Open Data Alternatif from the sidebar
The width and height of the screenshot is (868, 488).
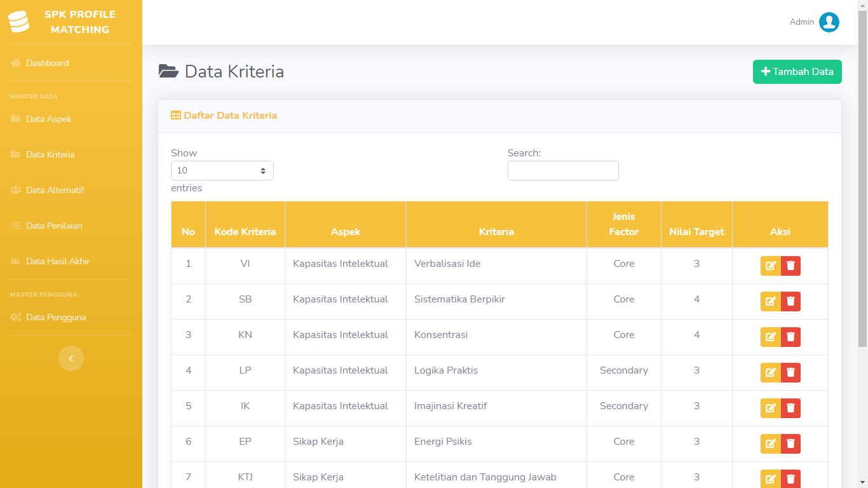tap(71, 190)
